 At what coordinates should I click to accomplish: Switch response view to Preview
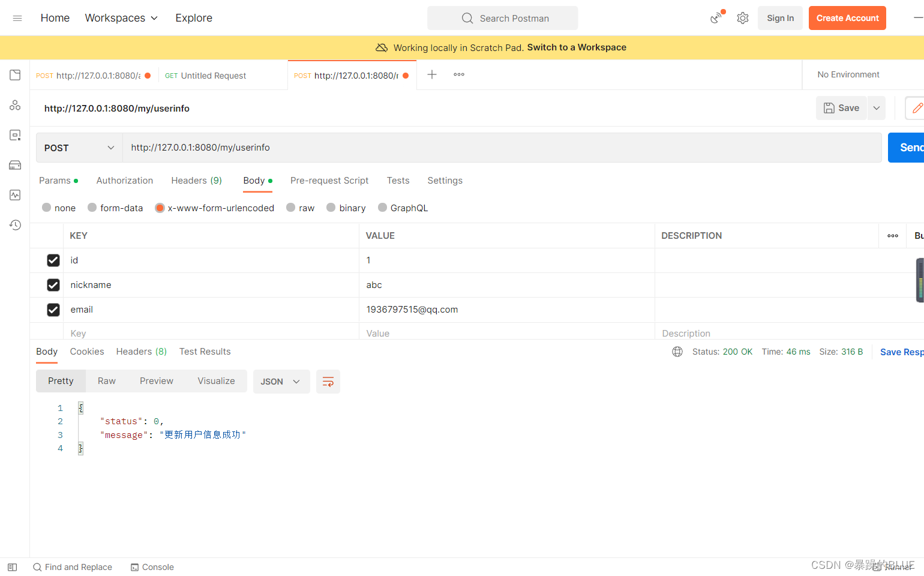tap(157, 381)
